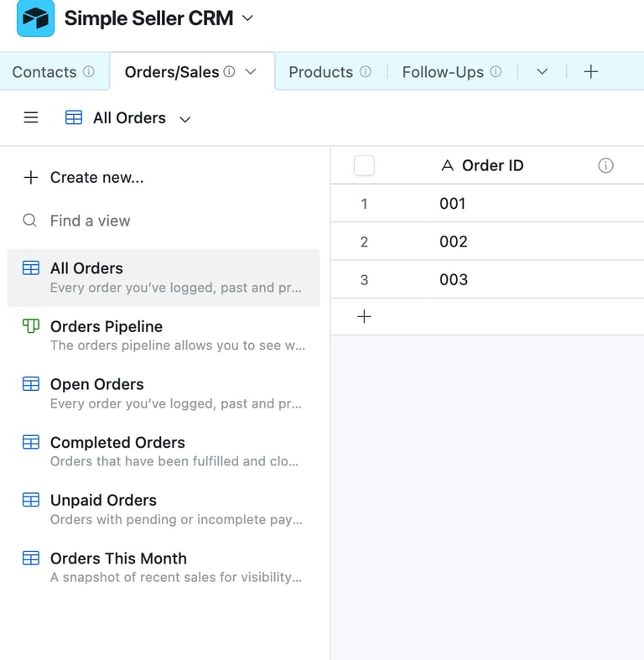Click grid icon of Unpaid Orders view

(x=31, y=500)
